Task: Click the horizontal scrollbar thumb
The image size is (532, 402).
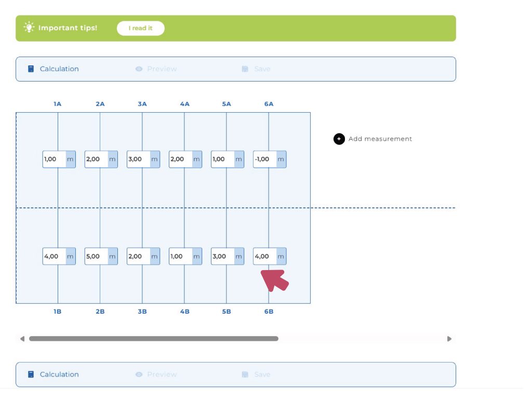Action: pyautogui.click(x=153, y=339)
